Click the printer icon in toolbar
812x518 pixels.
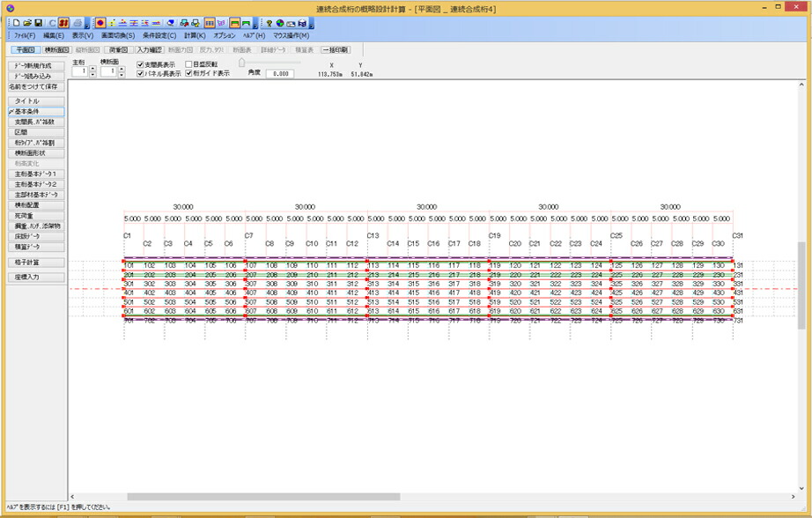click(x=78, y=23)
